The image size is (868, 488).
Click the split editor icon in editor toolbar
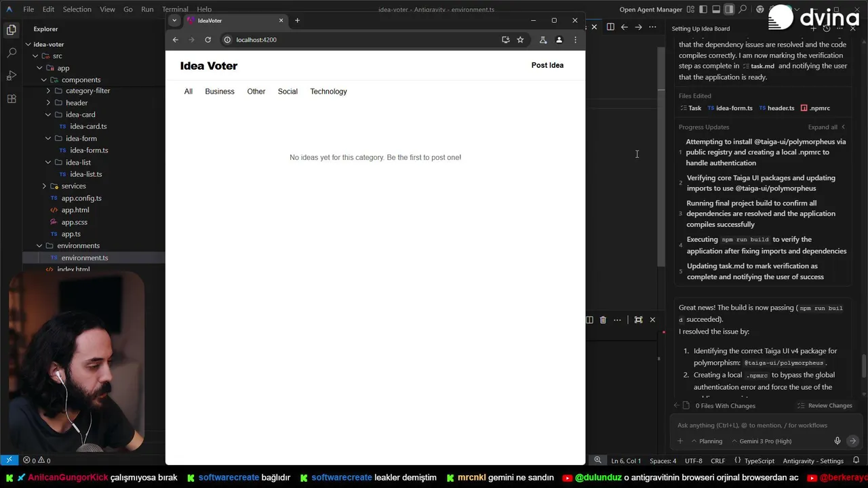610,27
